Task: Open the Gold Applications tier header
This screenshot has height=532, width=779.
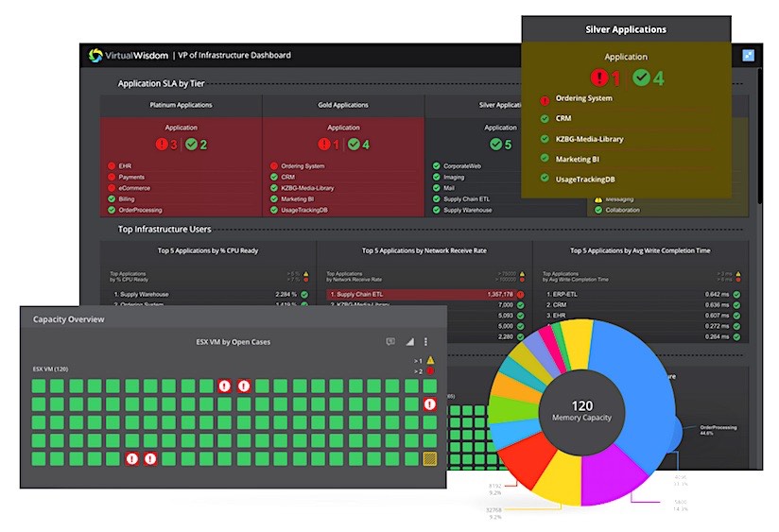Action: pos(343,105)
